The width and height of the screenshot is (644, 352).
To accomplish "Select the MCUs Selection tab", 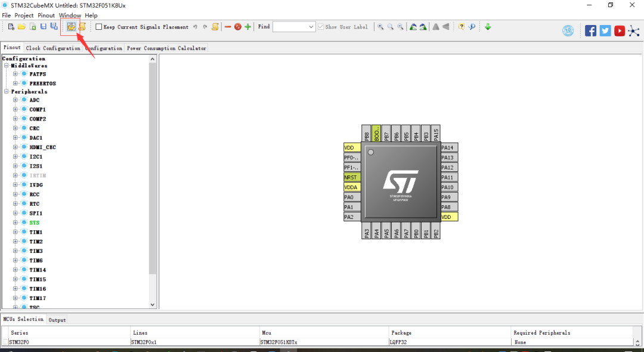I will click(23, 319).
